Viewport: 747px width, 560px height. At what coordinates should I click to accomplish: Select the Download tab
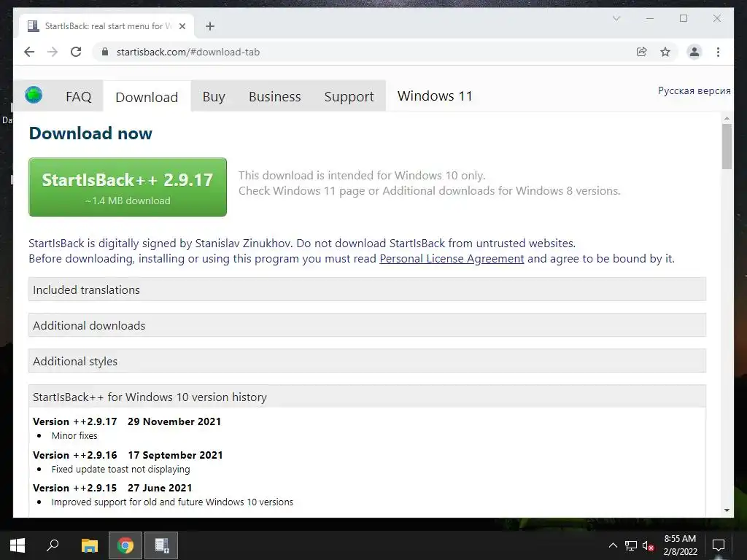pyautogui.click(x=147, y=97)
